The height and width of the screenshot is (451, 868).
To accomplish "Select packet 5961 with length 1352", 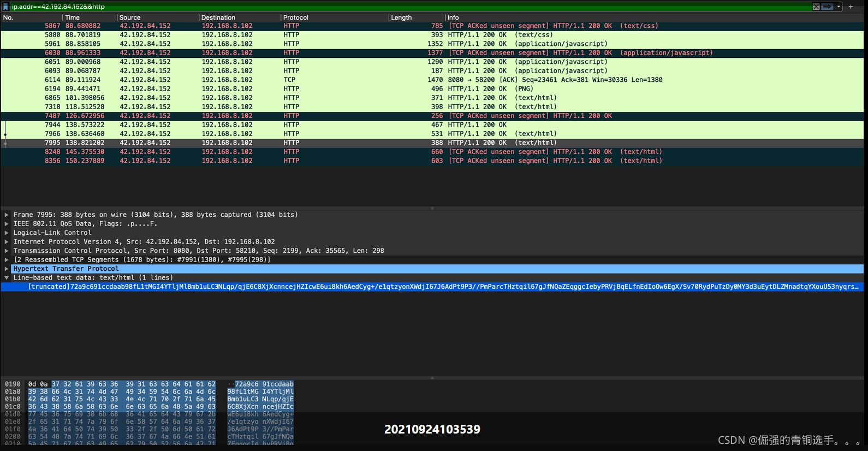I will (432, 44).
